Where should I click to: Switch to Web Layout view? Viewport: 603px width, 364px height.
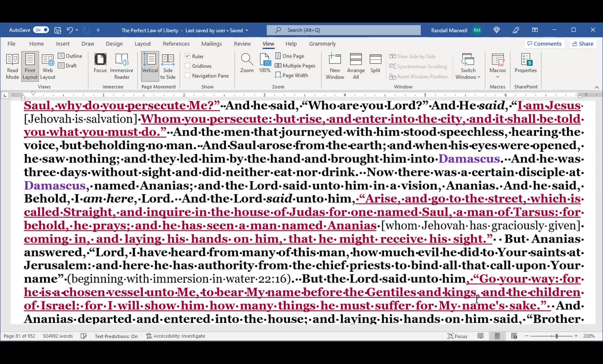(x=48, y=66)
